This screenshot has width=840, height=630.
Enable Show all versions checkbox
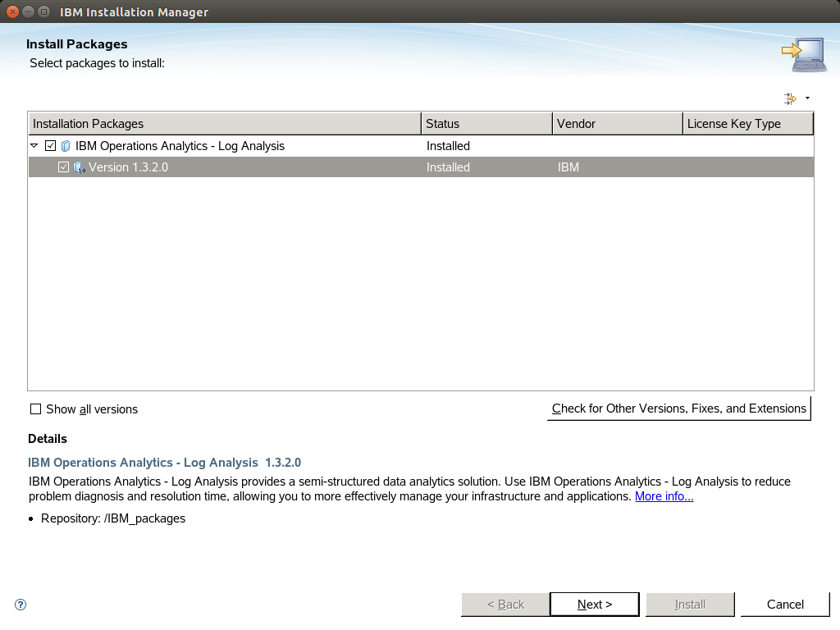(35, 409)
